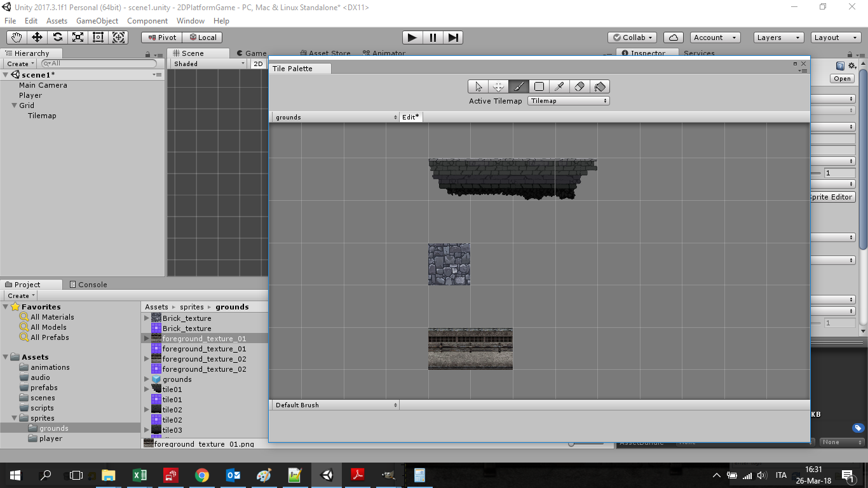This screenshot has width=868, height=488.
Task: Select the Hand tool in main toolbar
Action: coord(17,37)
